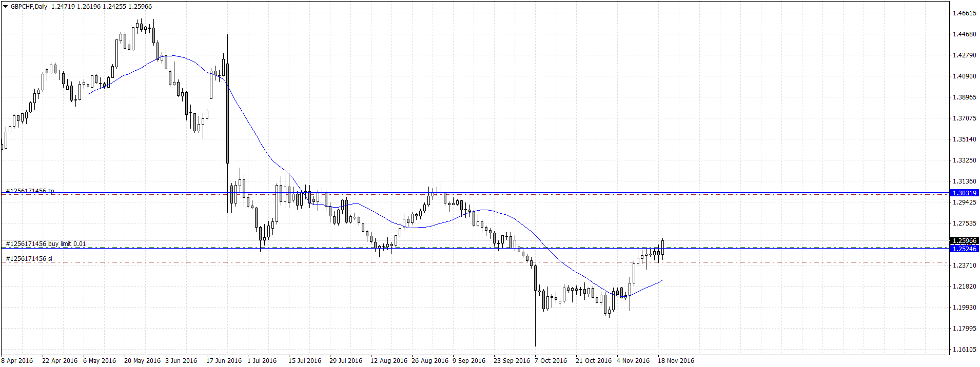
Task: Click the 21 Oct 2016 date label
Action: [594, 361]
